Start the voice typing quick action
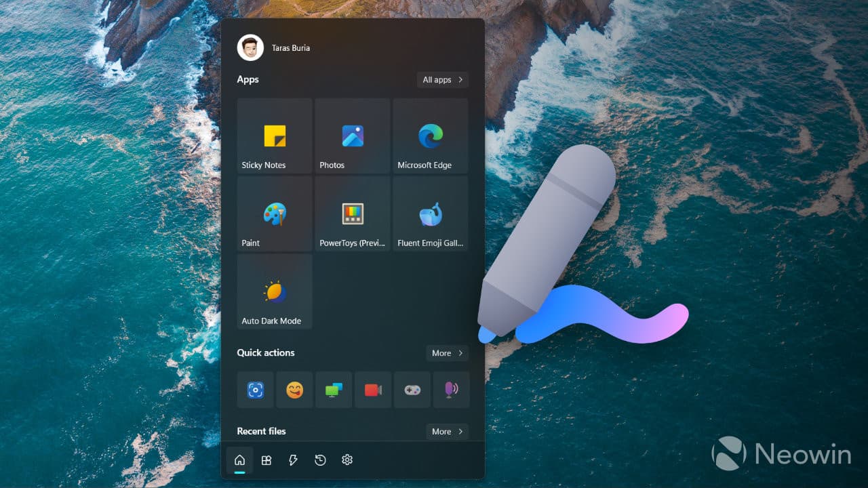The image size is (868, 488). point(452,390)
